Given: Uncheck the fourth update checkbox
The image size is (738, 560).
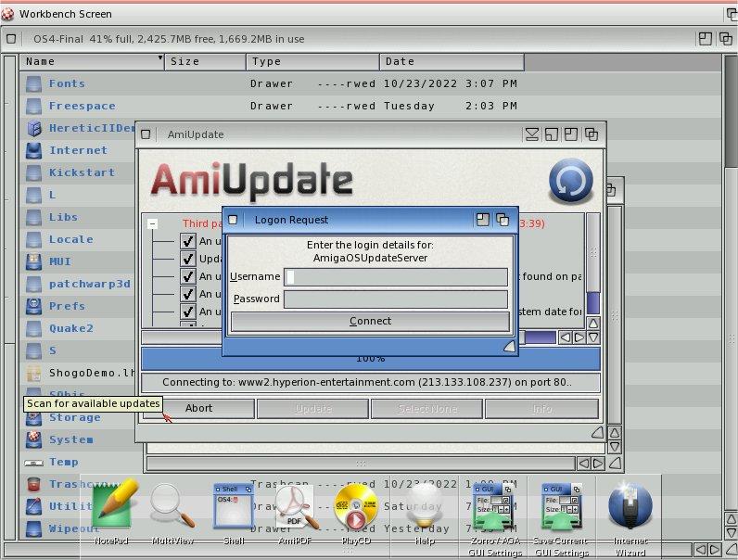Looking at the screenshot, I should 188,294.
